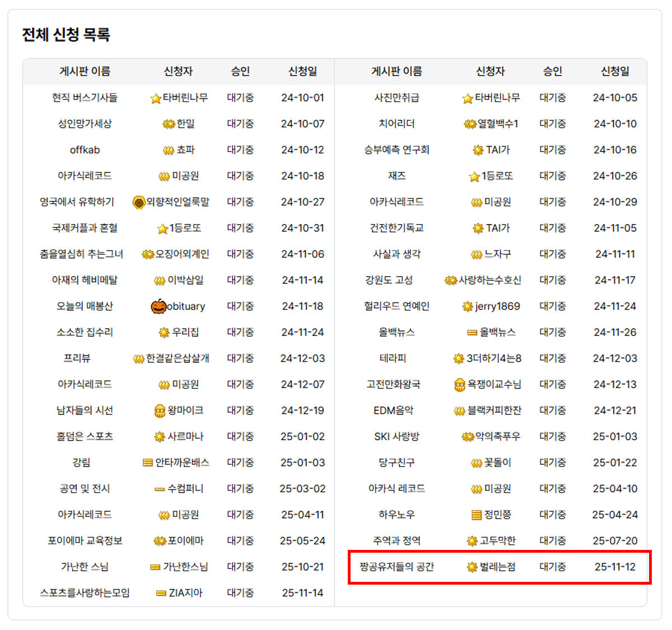Open the 짱공유저들의 공간 board entry
Viewport: 672px width, 630px height.
pos(396,567)
